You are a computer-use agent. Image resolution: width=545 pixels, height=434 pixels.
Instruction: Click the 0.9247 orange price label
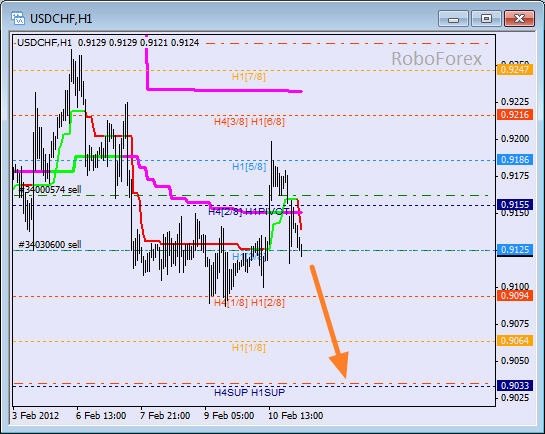[x=515, y=70]
